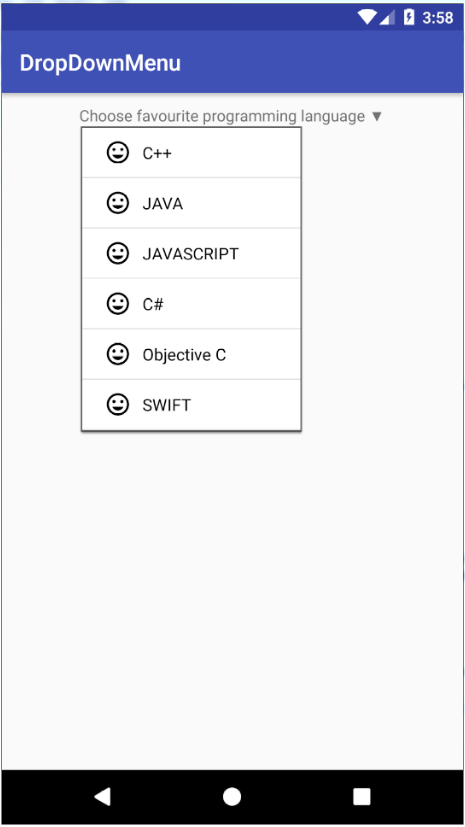Screen dimensions: 465x827
Task: Click the smiley icon beside JAVA
Action: [118, 203]
